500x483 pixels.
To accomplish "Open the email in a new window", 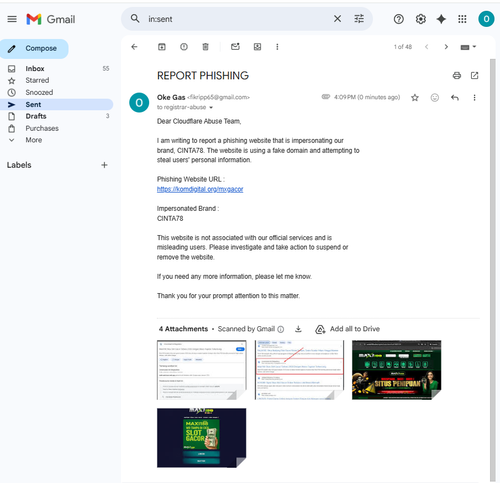I will pyautogui.click(x=474, y=76).
